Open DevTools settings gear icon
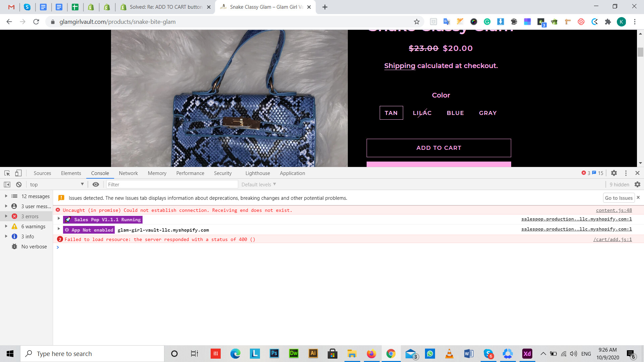Viewport: 644px width, 362px height. [614, 173]
